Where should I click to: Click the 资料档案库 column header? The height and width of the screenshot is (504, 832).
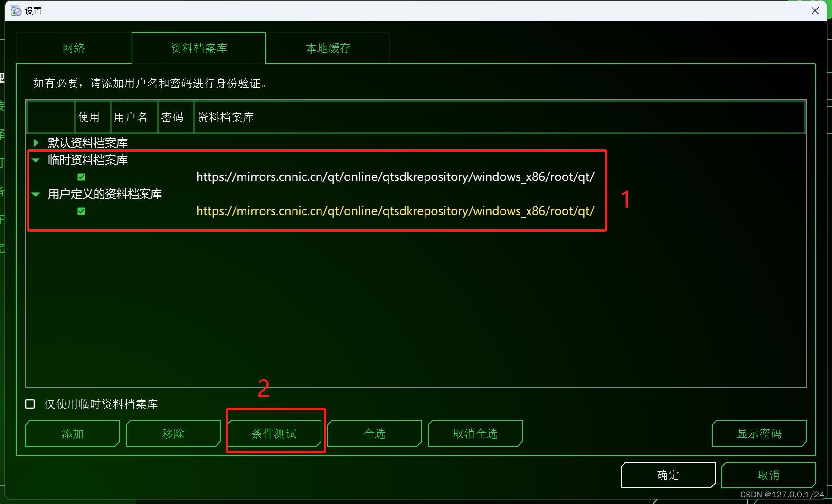tap(500, 117)
